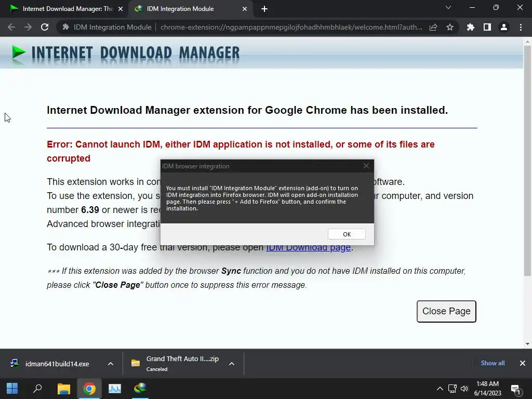
Task: Show hidden system tray icons
Action: tap(440, 389)
